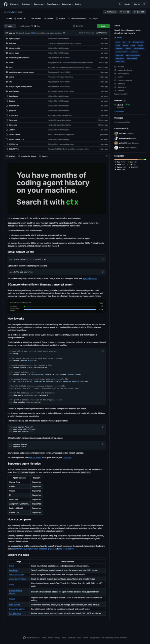150x644 pixels.
Task: Switch to the Pull requests tab
Action: [35, 18]
